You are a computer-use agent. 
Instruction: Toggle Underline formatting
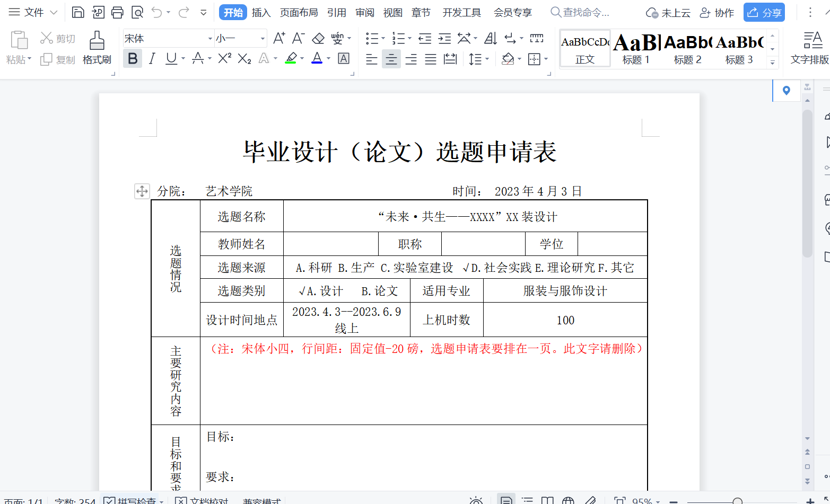coord(171,59)
